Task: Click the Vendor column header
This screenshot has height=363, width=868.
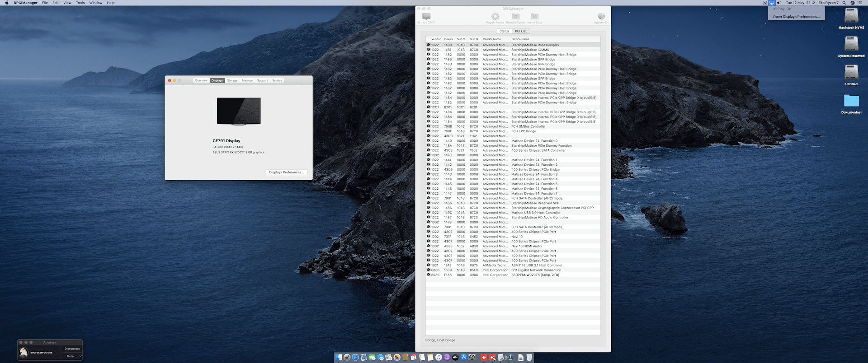Action: coord(436,39)
